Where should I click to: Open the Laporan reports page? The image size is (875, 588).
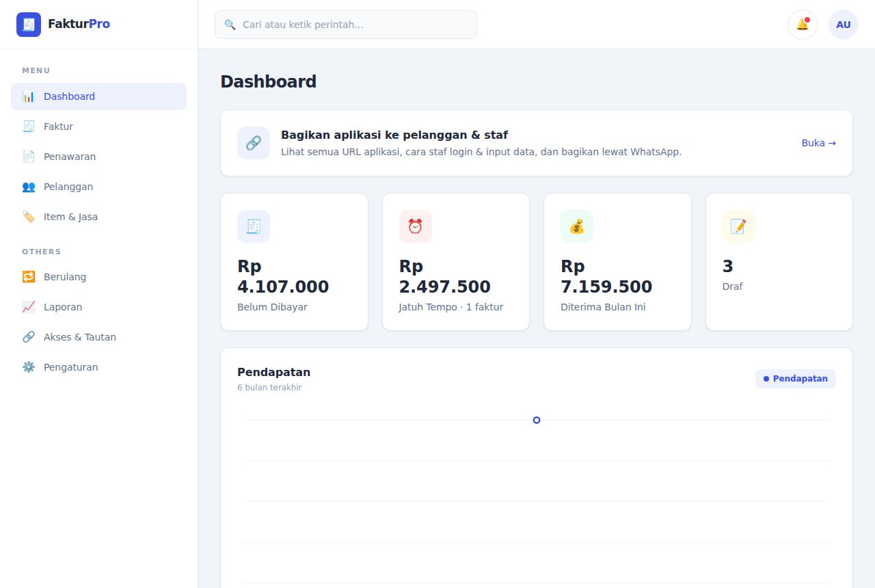(x=98, y=307)
